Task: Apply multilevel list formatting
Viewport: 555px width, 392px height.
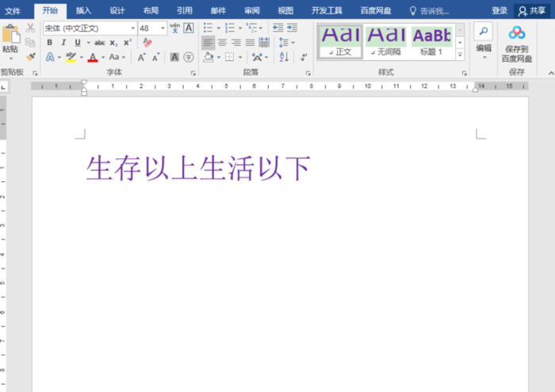Action: pos(251,28)
